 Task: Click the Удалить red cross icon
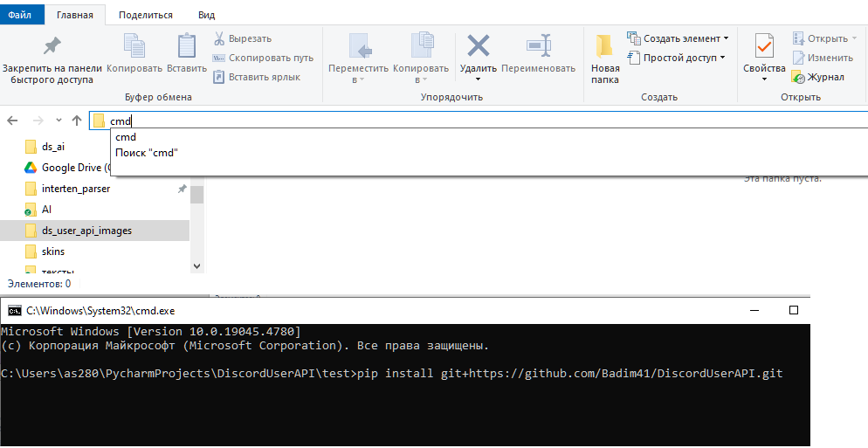479,46
